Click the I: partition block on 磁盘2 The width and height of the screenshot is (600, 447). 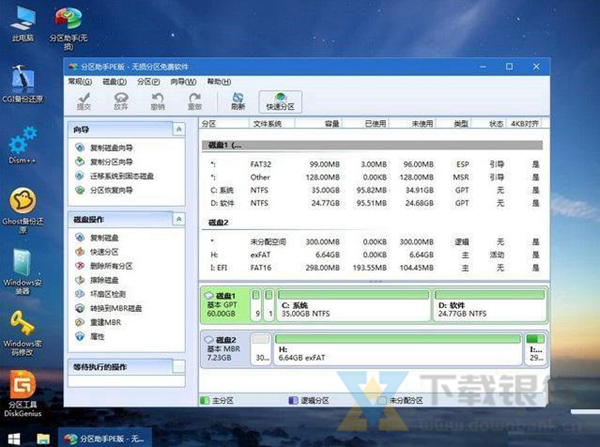[535, 349]
